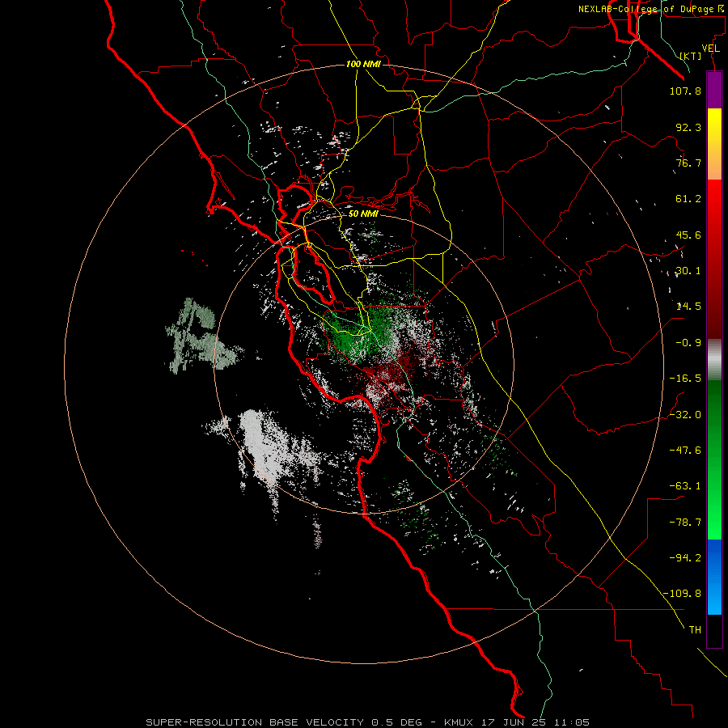Viewport: 728px width, 728px height.
Task: Click the -109.8 velocity value
Action: point(682,594)
